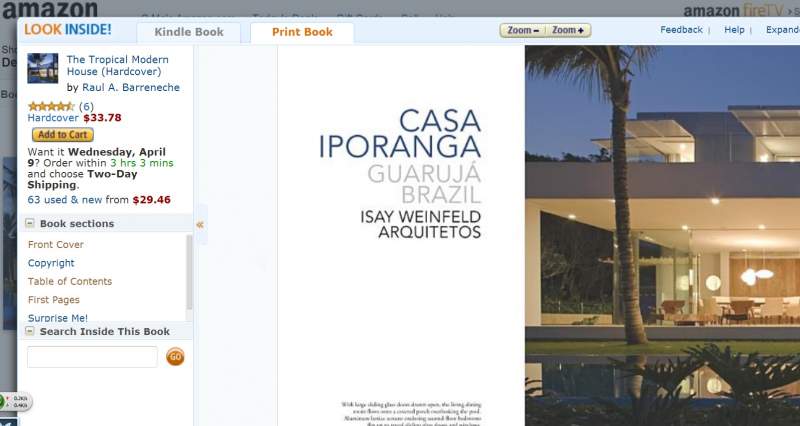Click the LOOK INSIDE! logo

pos(67,30)
